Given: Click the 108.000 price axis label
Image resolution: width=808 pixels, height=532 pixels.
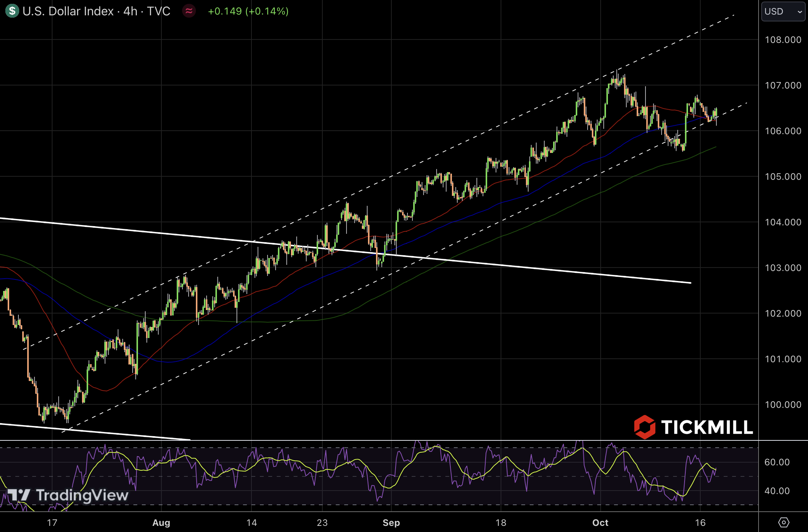Looking at the screenshot, I should pos(783,40).
